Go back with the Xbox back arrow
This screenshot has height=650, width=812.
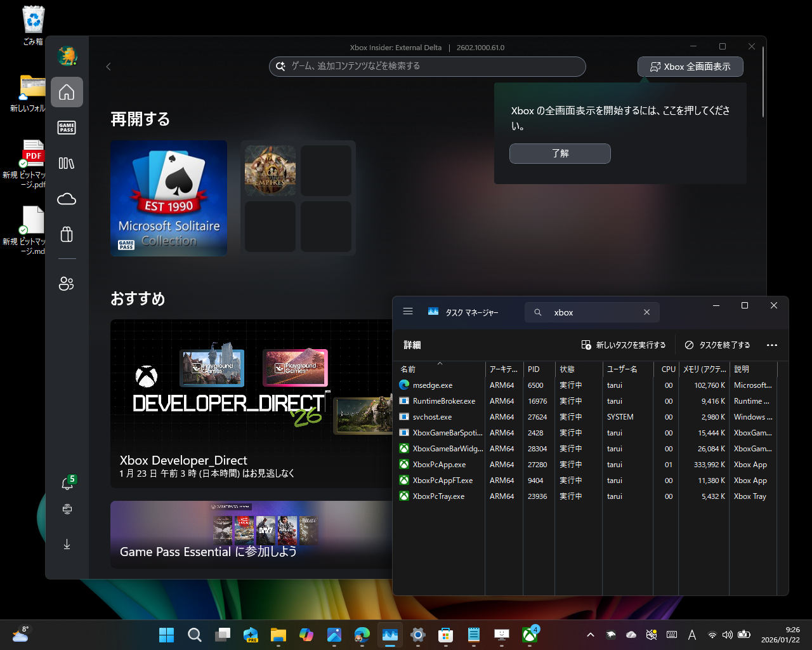pos(108,67)
